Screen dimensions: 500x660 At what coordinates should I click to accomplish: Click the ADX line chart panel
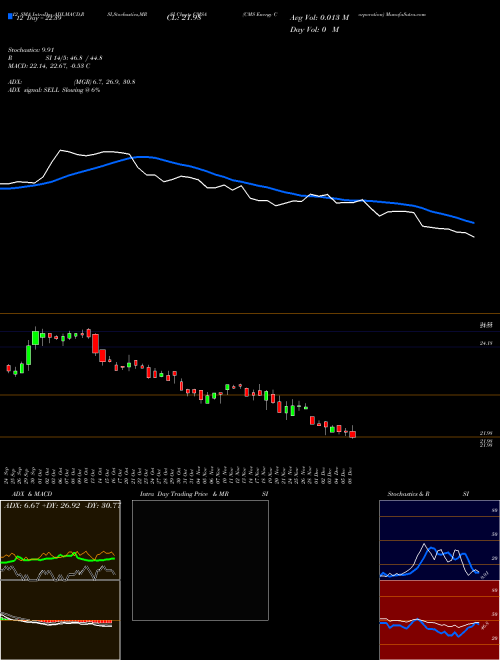click(x=60, y=540)
